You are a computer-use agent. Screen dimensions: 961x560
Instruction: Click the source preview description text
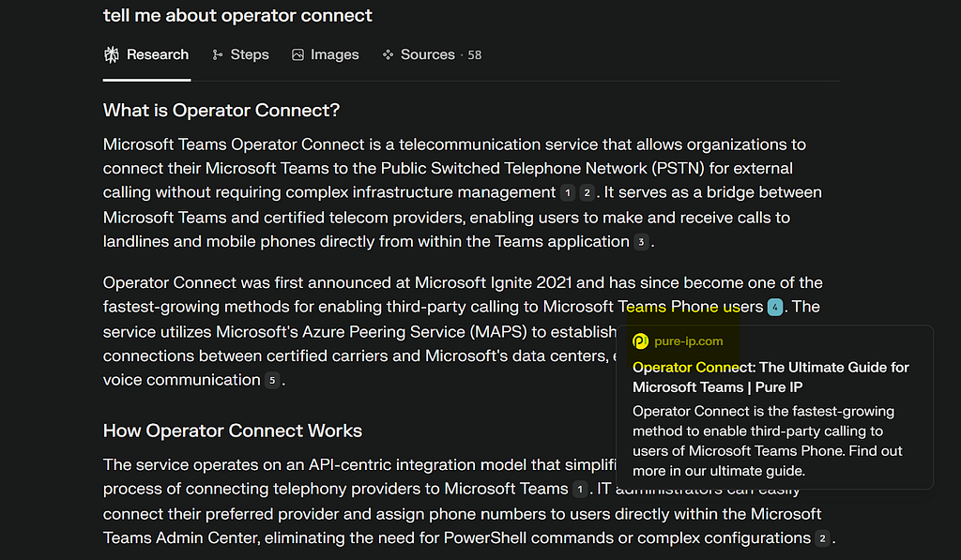[x=768, y=441]
